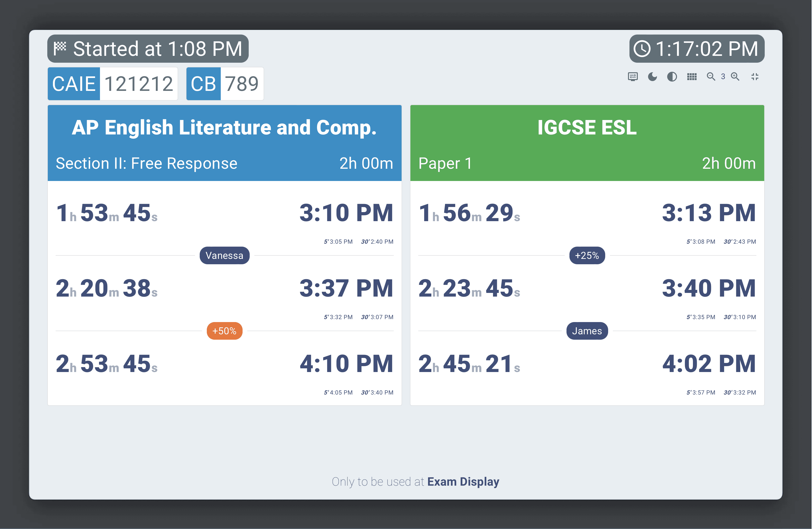The image size is (812, 529).
Task: Toggle high contrast half-circle icon
Action: [672, 77]
